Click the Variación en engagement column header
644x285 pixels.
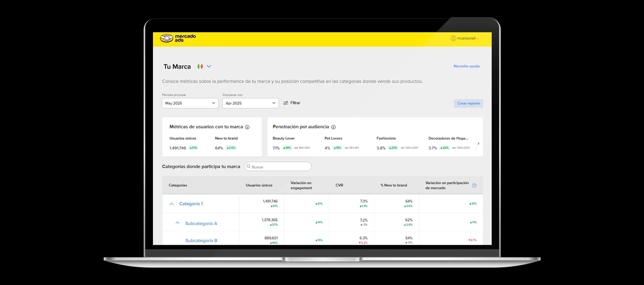pyautogui.click(x=301, y=185)
